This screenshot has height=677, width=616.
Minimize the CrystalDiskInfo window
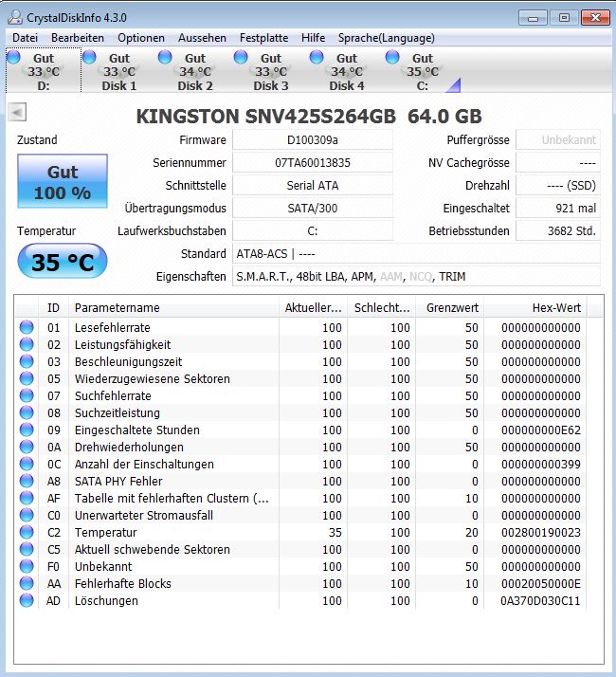click(x=533, y=18)
